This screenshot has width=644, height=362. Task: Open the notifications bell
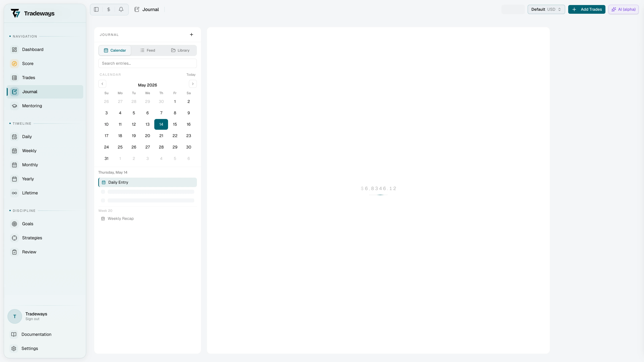tap(121, 10)
